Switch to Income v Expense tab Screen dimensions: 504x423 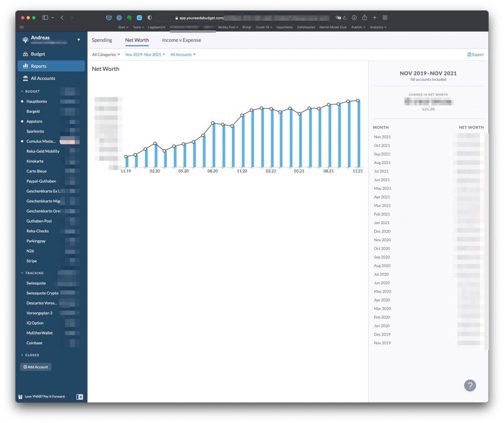point(181,40)
